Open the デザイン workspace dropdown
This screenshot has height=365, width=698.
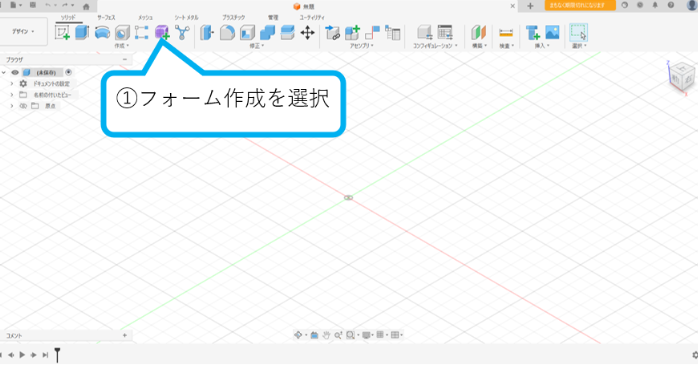click(x=23, y=32)
